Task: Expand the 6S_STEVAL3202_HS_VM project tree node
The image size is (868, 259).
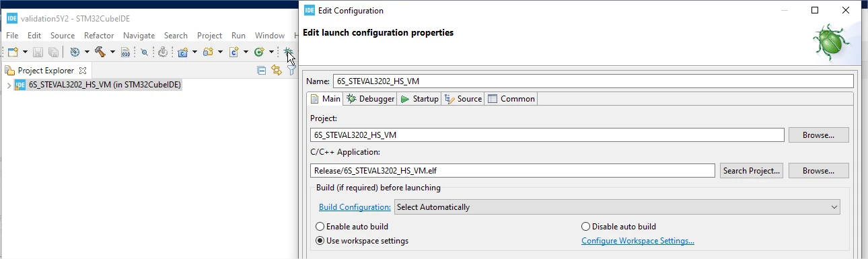Action: pos(8,85)
